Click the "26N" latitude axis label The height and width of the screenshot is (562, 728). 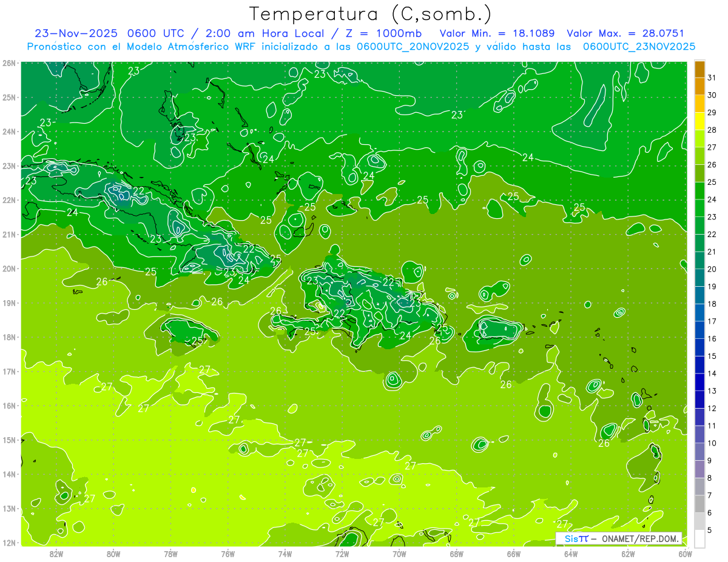tap(10, 63)
